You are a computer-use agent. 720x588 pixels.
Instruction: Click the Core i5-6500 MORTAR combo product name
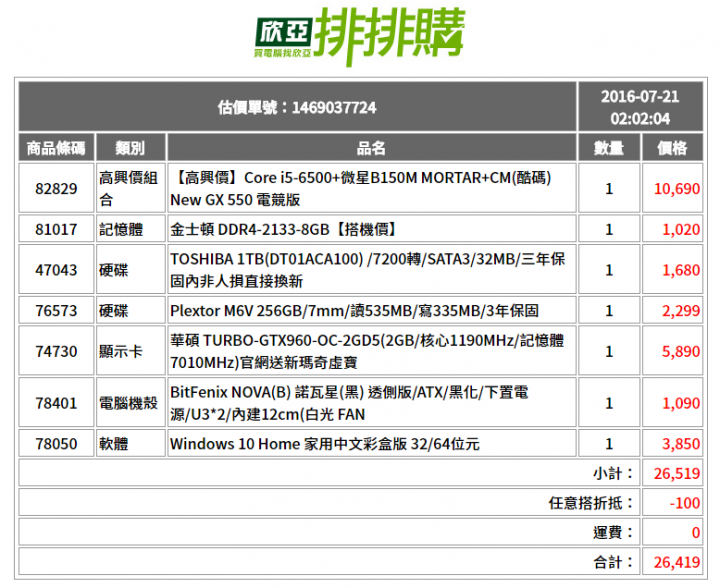361,189
